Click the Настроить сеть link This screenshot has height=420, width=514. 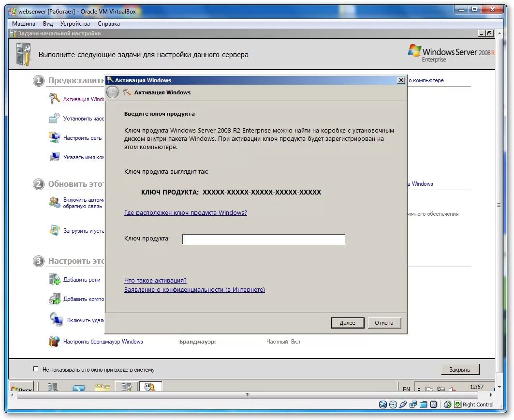pos(82,138)
